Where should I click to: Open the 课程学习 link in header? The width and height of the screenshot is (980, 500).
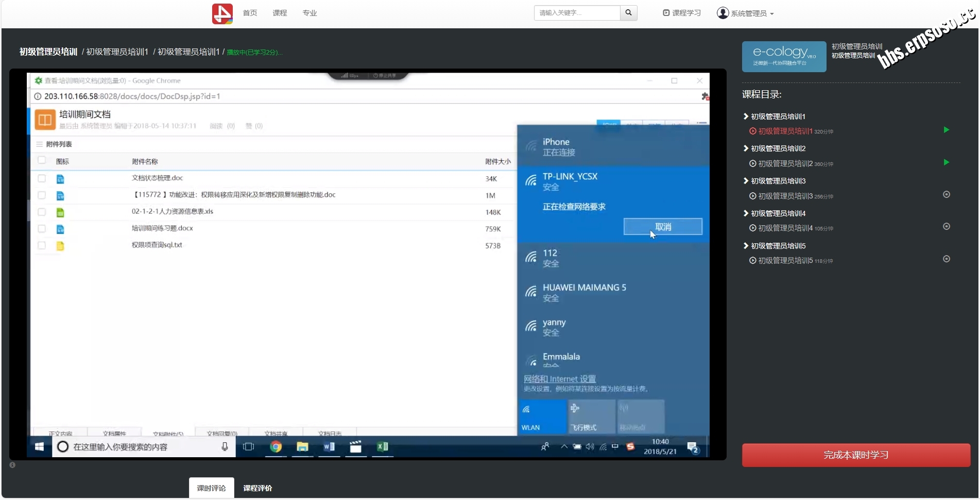pos(682,13)
